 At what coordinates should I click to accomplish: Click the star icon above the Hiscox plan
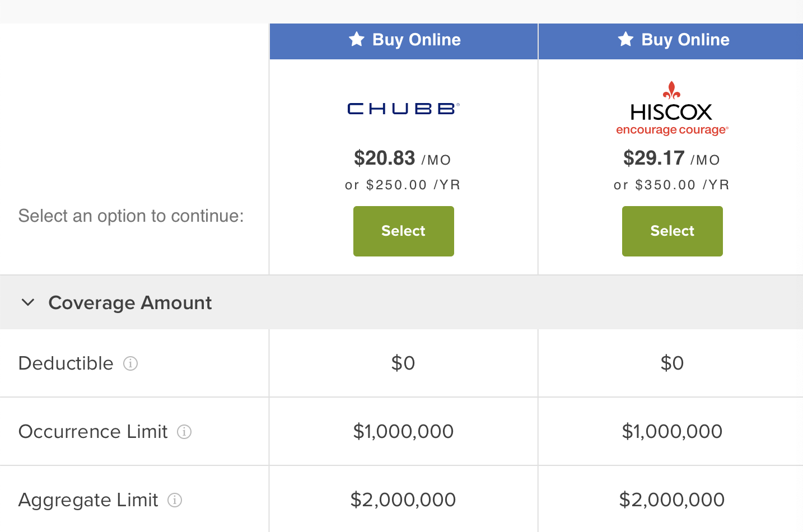pyautogui.click(x=625, y=39)
